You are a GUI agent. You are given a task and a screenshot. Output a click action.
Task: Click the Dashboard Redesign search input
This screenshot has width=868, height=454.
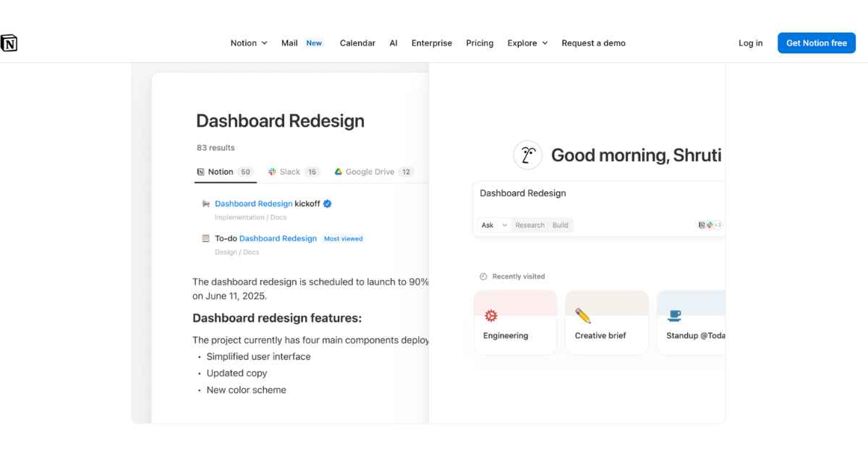(600, 193)
